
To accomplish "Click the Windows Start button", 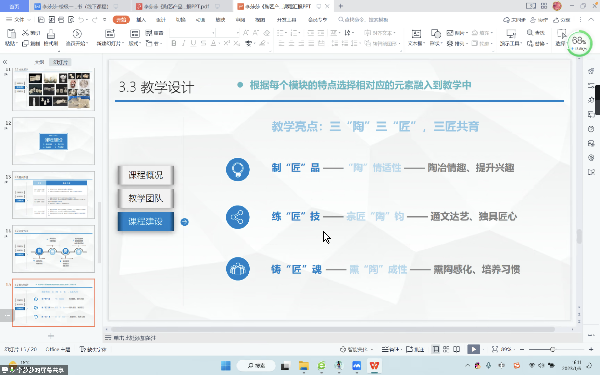I will [x=226, y=366].
